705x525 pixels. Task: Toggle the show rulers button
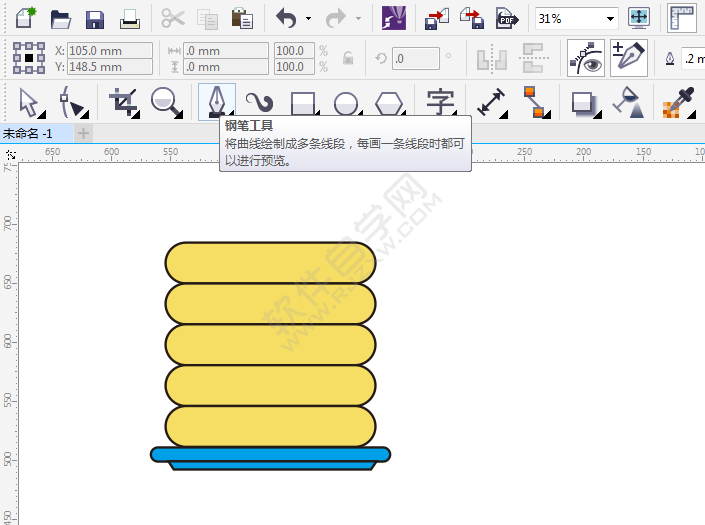(682, 18)
